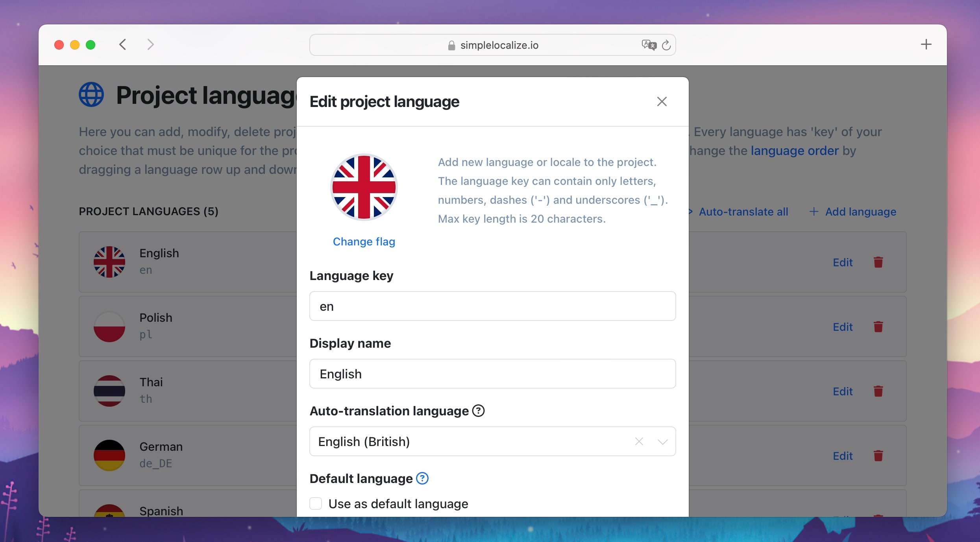Select the Thai language name
980x542 pixels.
[x=151, y=382]
